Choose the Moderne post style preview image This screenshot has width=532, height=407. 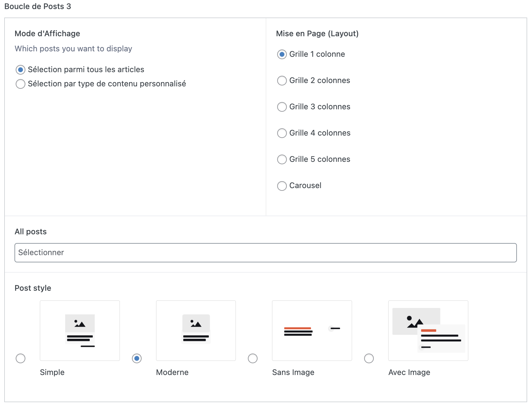196,330
